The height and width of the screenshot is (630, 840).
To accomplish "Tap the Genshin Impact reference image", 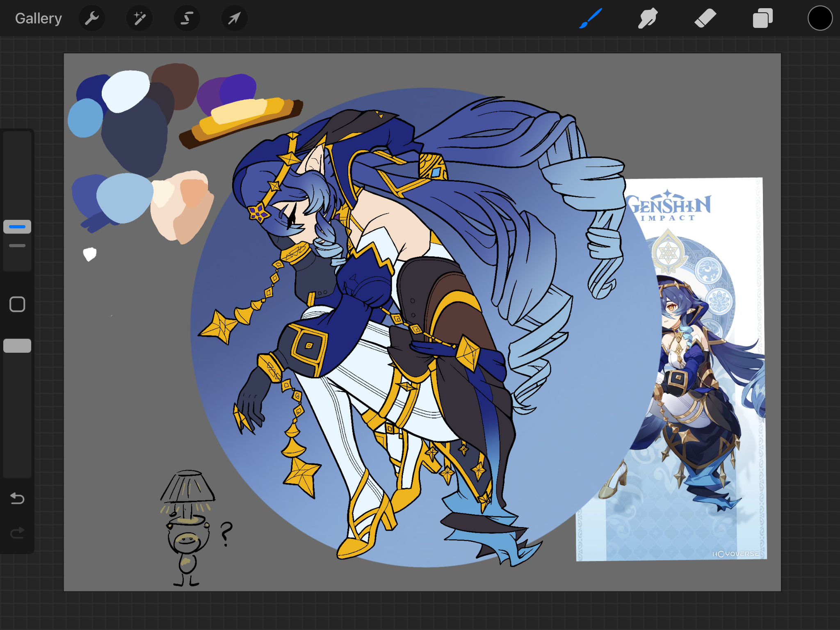I will click(671, 369).
